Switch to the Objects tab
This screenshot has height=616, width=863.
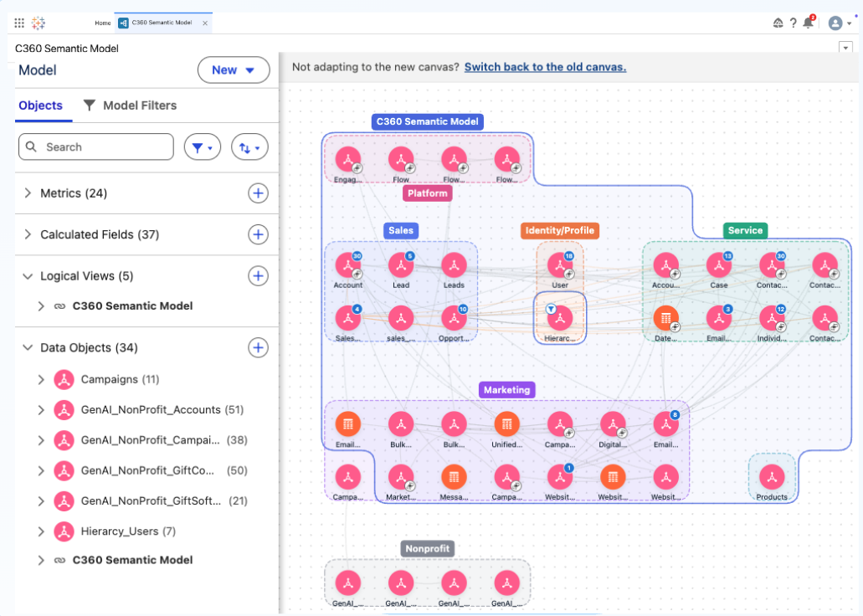coord(41,105)
